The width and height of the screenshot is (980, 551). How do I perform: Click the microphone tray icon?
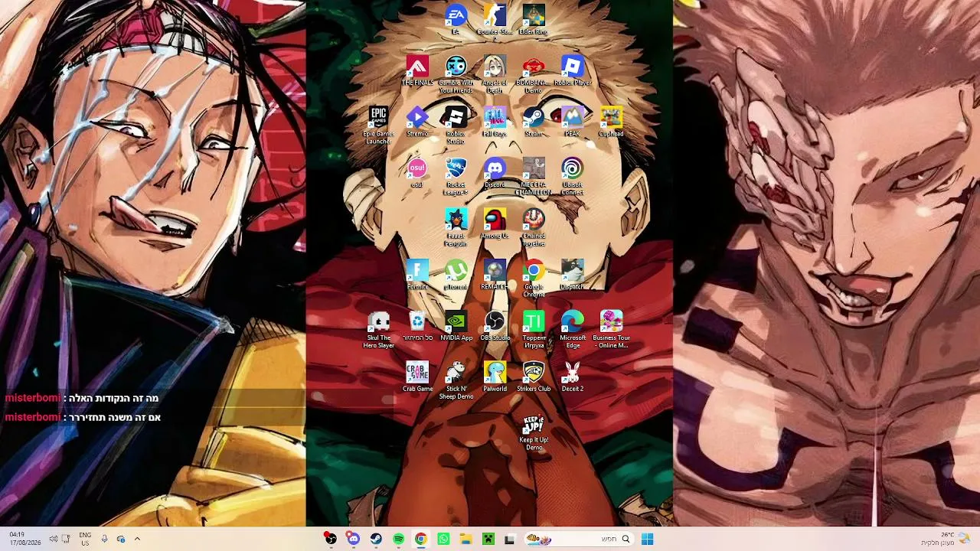pyautogui.click(x=104, y=539)
